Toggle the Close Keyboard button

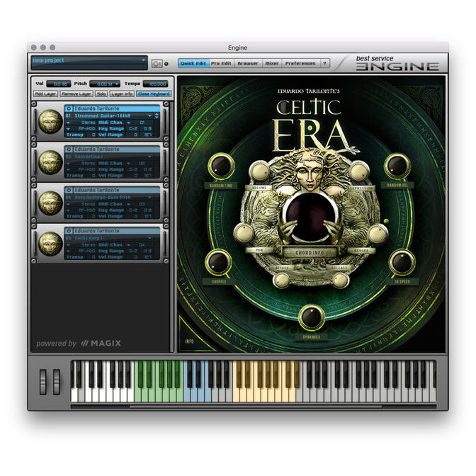[x=154, y=93]
